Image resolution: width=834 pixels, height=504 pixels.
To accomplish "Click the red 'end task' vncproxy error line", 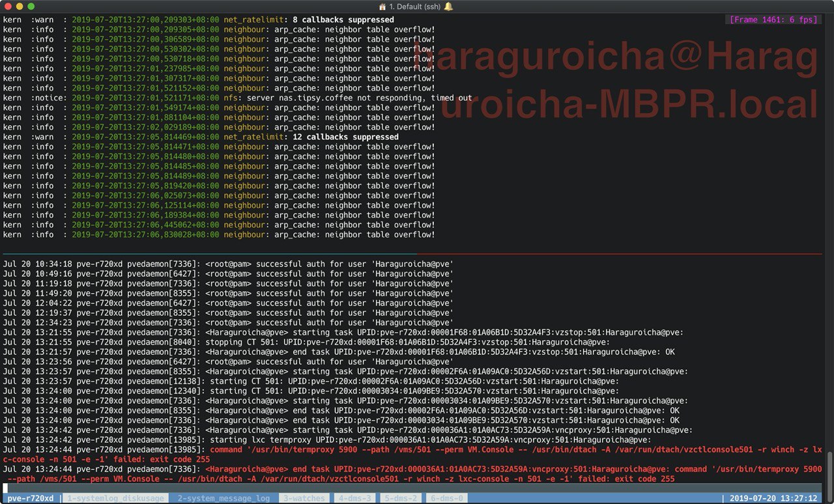I will (x=414, y=473).
